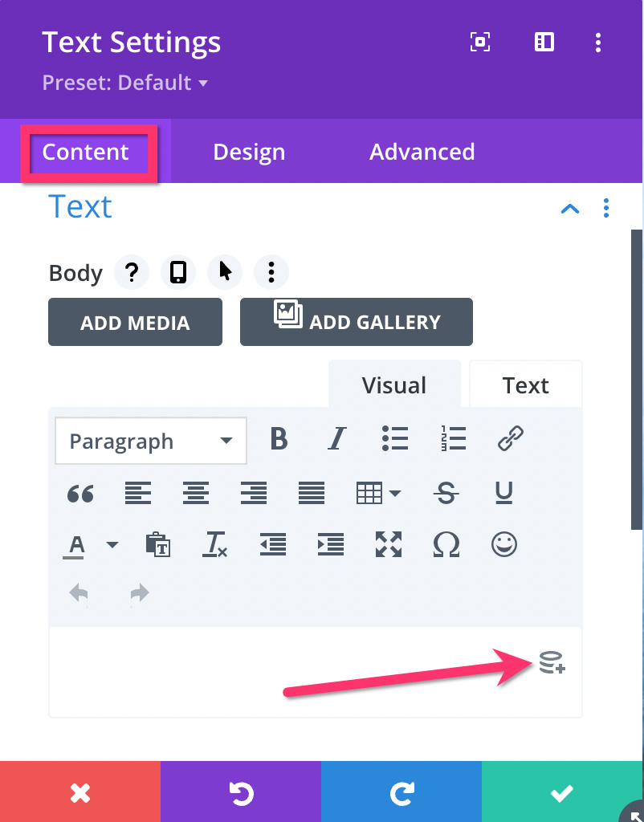The width and height of the screenshot is (644, 822).
Task: Select the paste as text icon
Action: (x=158, y=544)
